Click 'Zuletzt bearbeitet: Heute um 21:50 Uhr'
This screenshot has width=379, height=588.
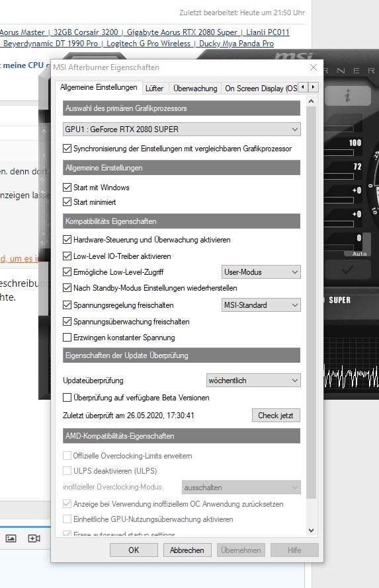[x=242, y=13]
